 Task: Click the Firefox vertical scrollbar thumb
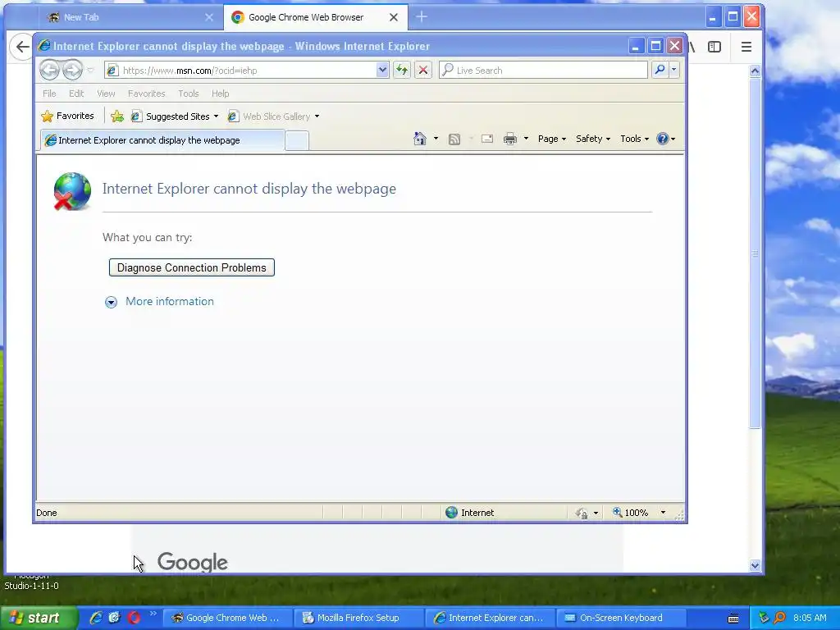point(755,253)
